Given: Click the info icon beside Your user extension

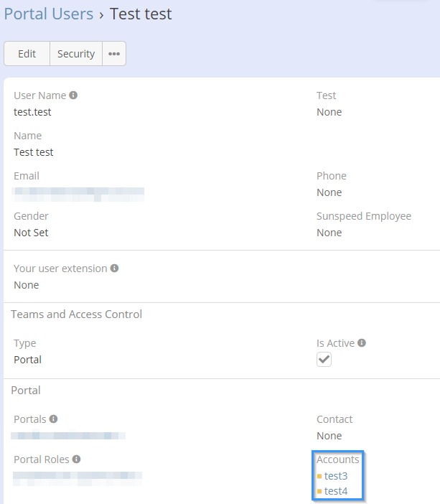Looking at the screenshot, I should (x=114, y=268).
